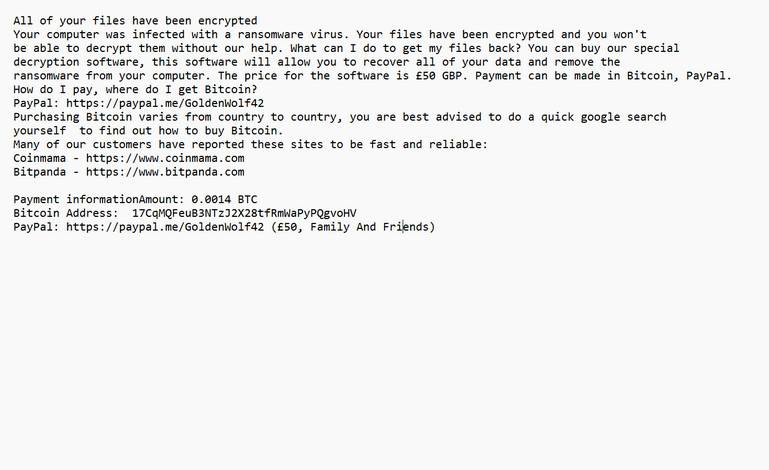This screenshot has height=470, width=769.
Task: Click the heading line about encrypted files
Action: tap(135, 20)
